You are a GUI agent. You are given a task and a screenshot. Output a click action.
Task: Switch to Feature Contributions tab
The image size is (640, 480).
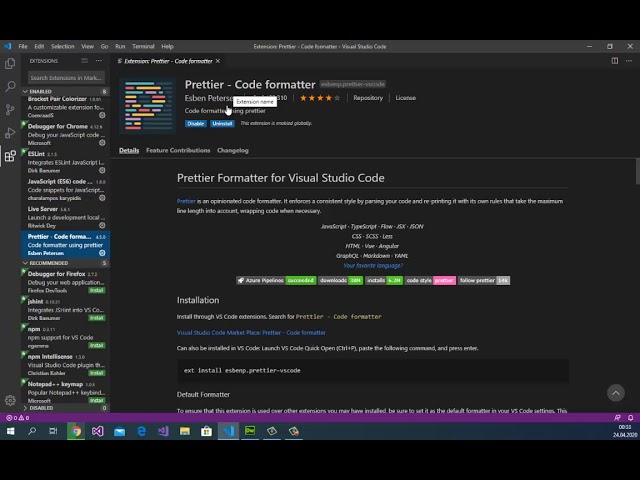tap(178, 150)
